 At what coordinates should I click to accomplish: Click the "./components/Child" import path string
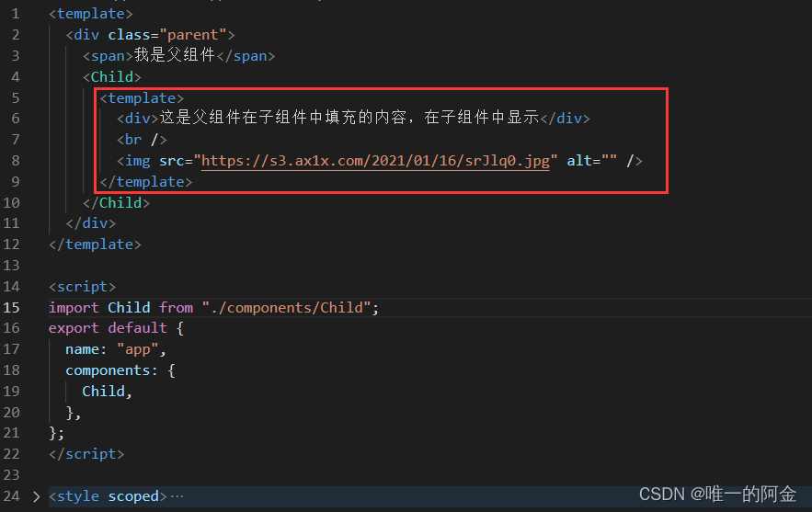pyautogui.click(x=286, y=308)
